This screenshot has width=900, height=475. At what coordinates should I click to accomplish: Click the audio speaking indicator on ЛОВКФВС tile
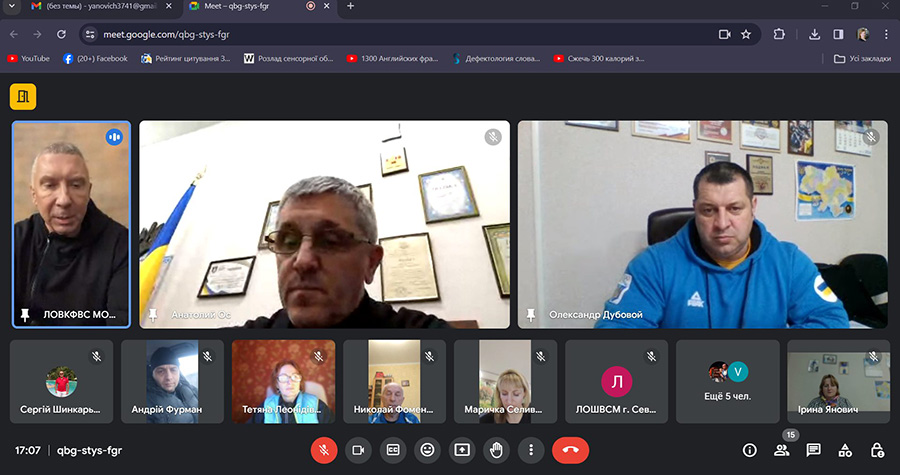(x=114, y=137)
